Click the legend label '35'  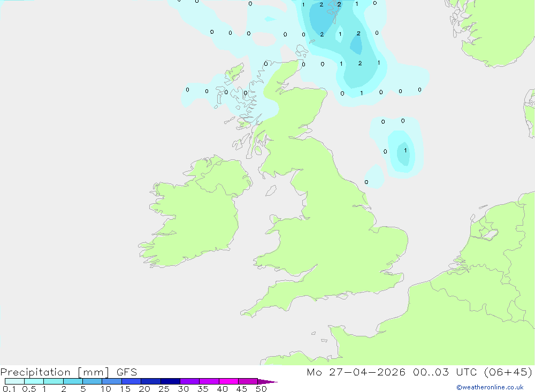tap(203, 389)
